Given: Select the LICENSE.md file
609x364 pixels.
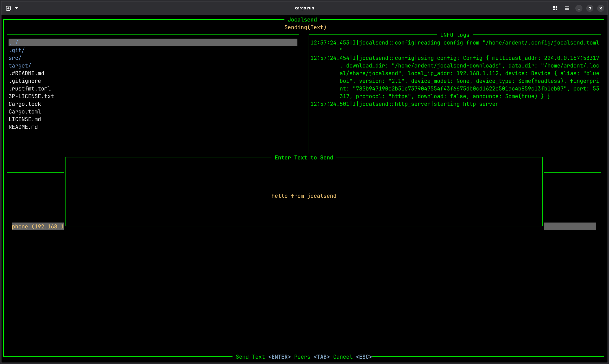Looking at the screenshot, I should coord(25,119).
